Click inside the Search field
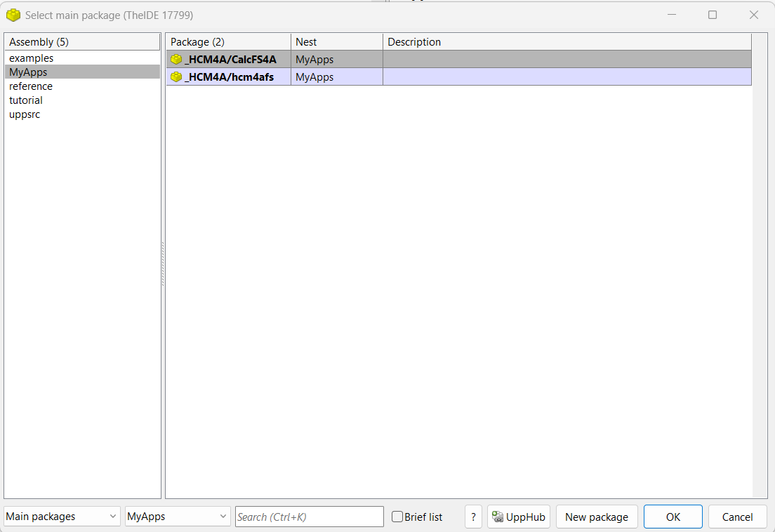 coord(309,516)
